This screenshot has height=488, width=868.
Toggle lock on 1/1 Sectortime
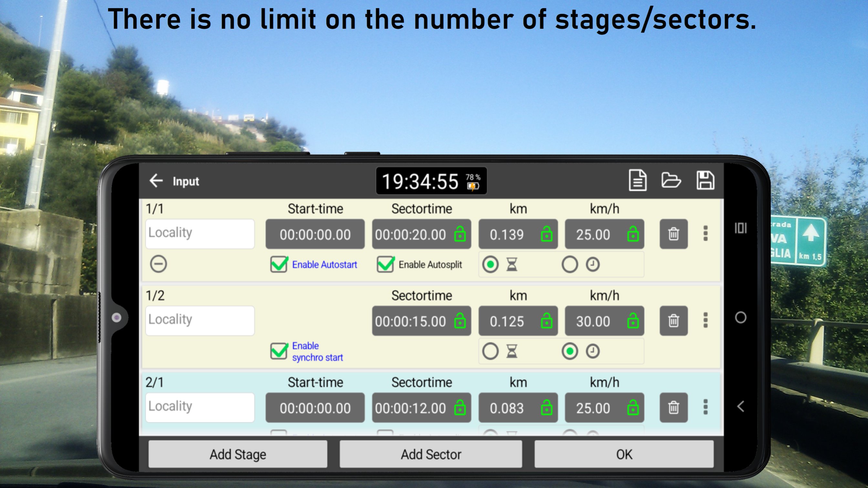click(460, 234)
